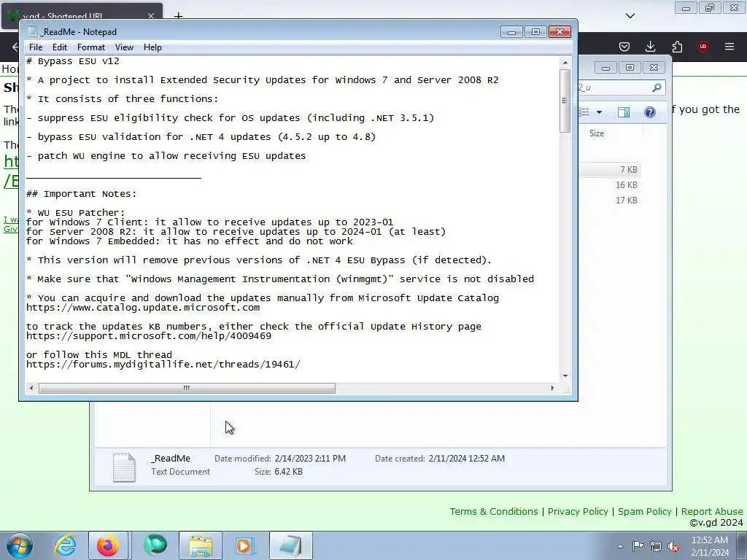
Task: Open the Spam Policy link
Action: (645, 511)
